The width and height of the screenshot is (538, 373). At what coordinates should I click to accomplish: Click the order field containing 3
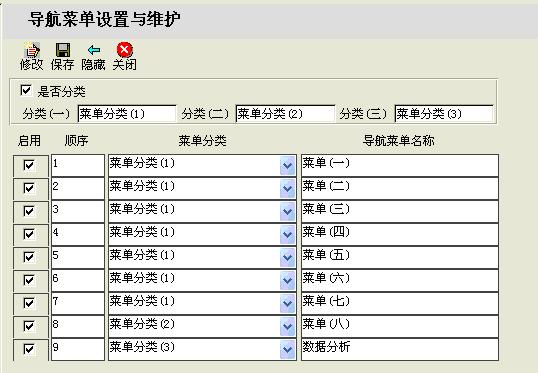click(78, 211)
